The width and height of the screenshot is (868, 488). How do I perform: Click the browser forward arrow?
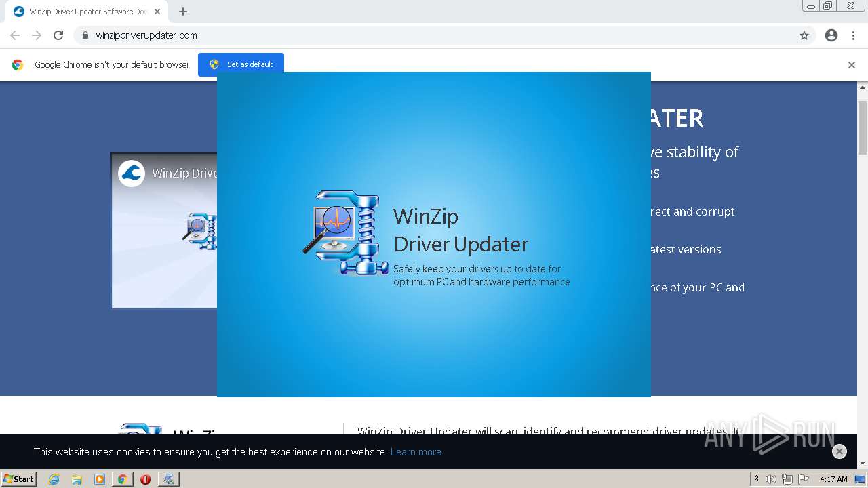37,35
